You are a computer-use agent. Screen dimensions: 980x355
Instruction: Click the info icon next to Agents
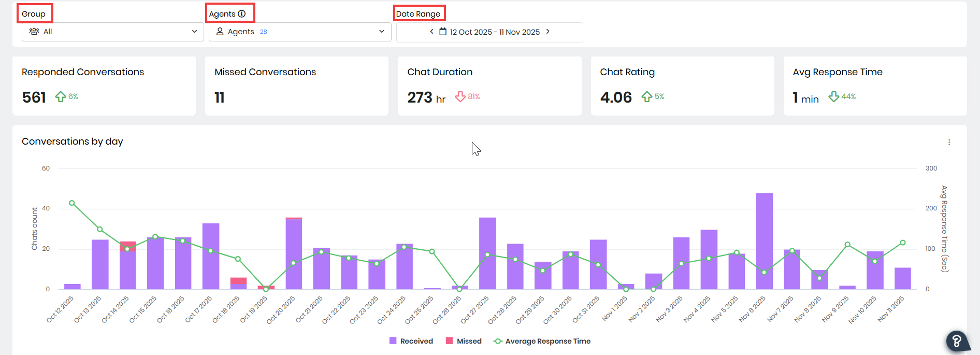point(242,14)
